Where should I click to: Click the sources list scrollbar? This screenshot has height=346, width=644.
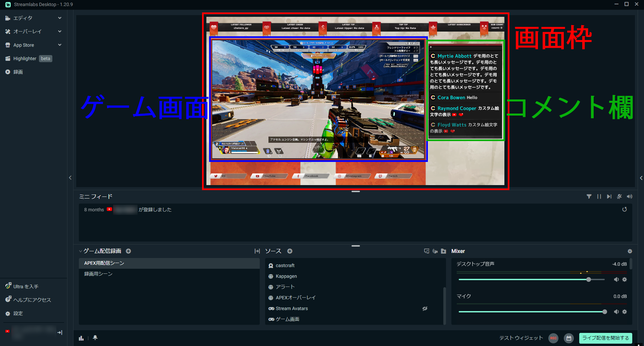445,306
